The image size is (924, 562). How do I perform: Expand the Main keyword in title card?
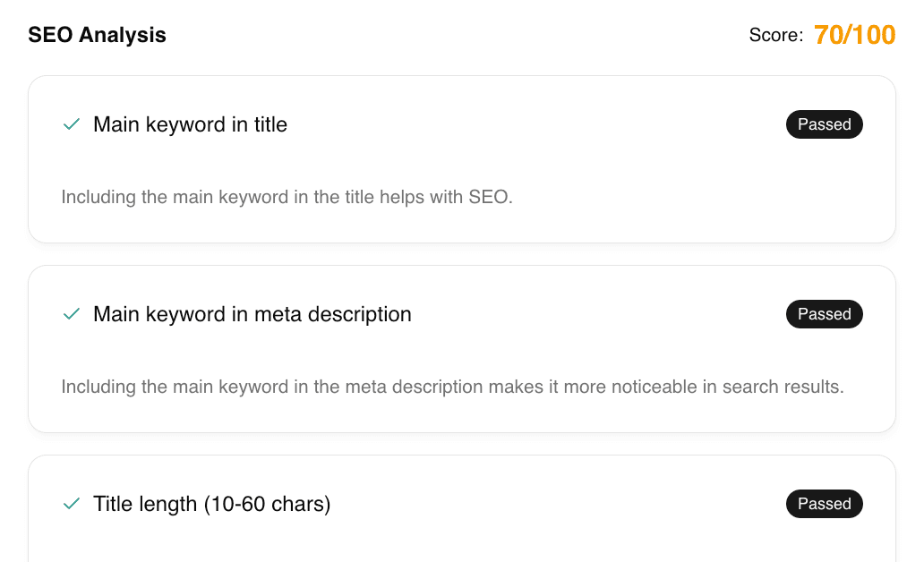click(190, 124)
